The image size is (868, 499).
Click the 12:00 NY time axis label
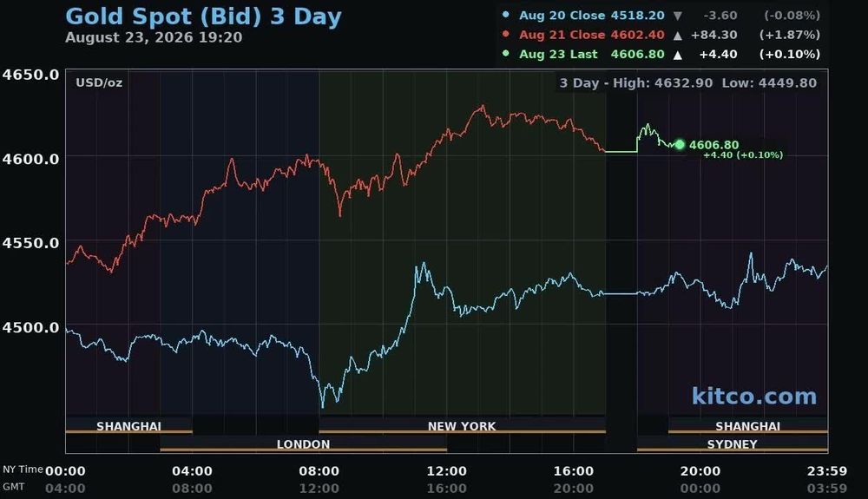[447, 471]
